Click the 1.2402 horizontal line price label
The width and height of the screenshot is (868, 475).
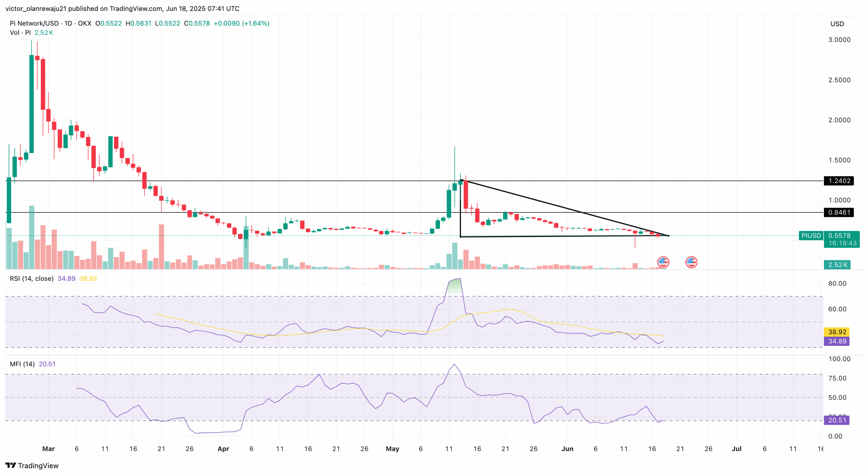[x=839, y=181]
